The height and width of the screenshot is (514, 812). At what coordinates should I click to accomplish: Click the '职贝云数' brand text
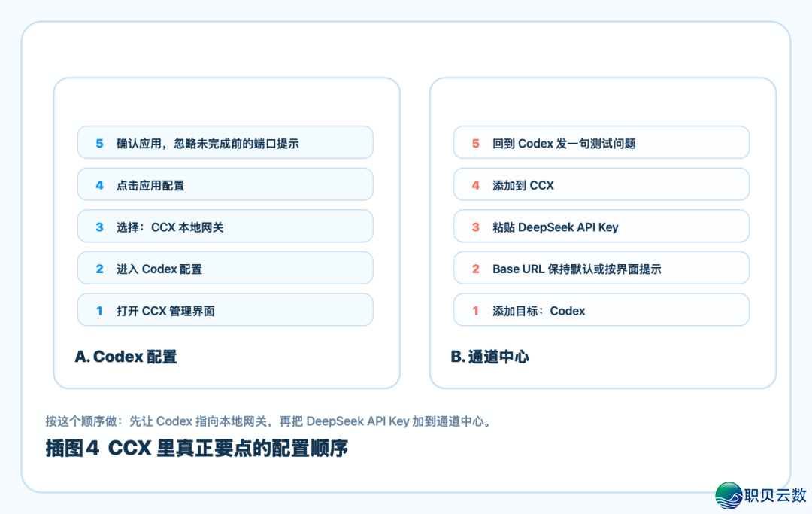coord(776,495)
